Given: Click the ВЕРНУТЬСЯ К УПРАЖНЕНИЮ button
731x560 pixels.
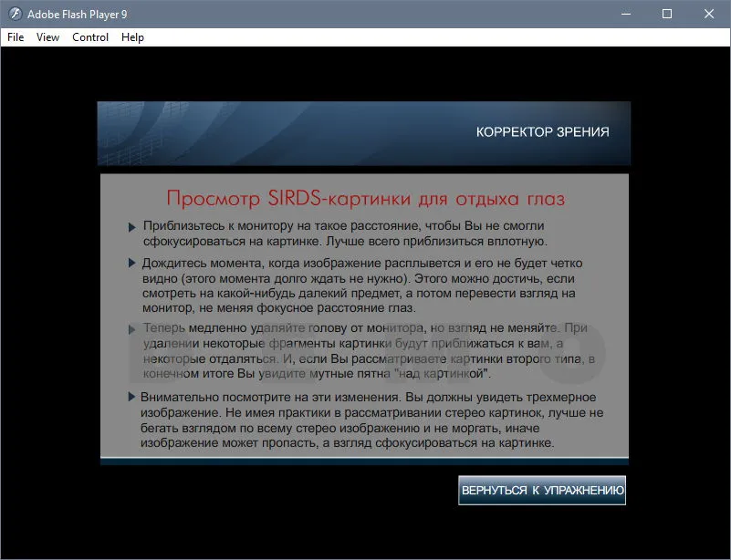Looking at the screenshot, I should pos(542,490).
